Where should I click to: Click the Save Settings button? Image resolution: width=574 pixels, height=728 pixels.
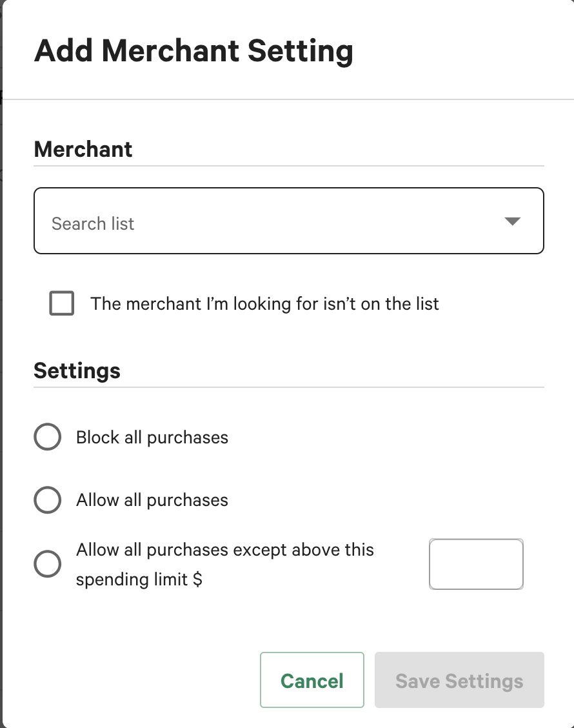pos(459,680)
